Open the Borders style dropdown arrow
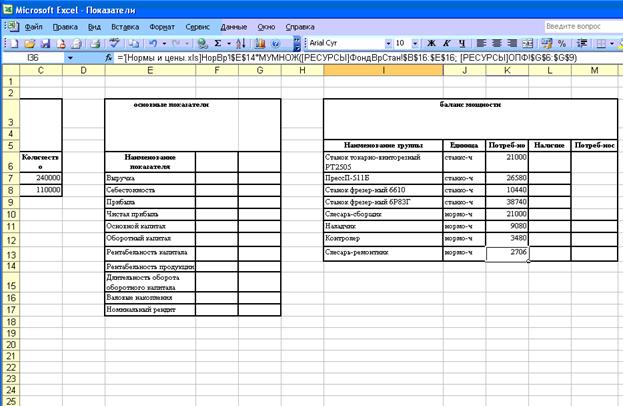 tap(612, 43)
